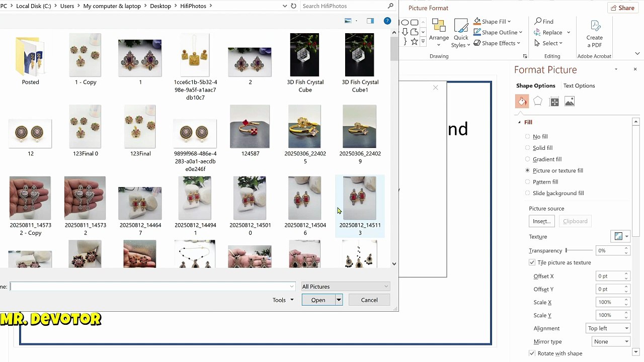Expand the address bar history dropdown

(285, 6)
